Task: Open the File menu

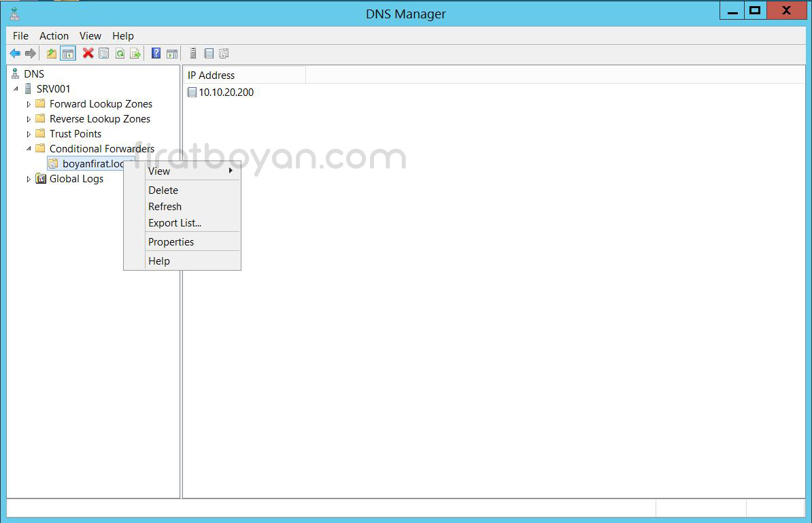Action: pos(20,36)
